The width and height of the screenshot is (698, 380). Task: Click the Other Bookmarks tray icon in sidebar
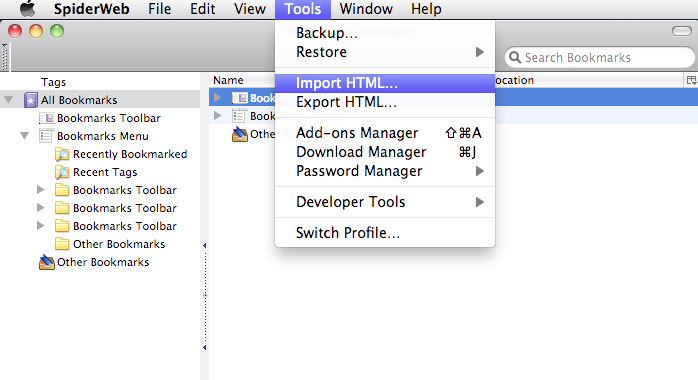point(47,262)
